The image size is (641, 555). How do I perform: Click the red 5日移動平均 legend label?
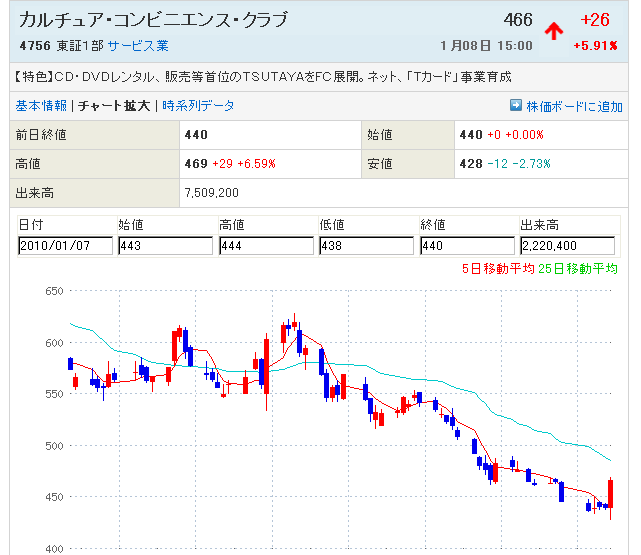[x=493, y=268]
